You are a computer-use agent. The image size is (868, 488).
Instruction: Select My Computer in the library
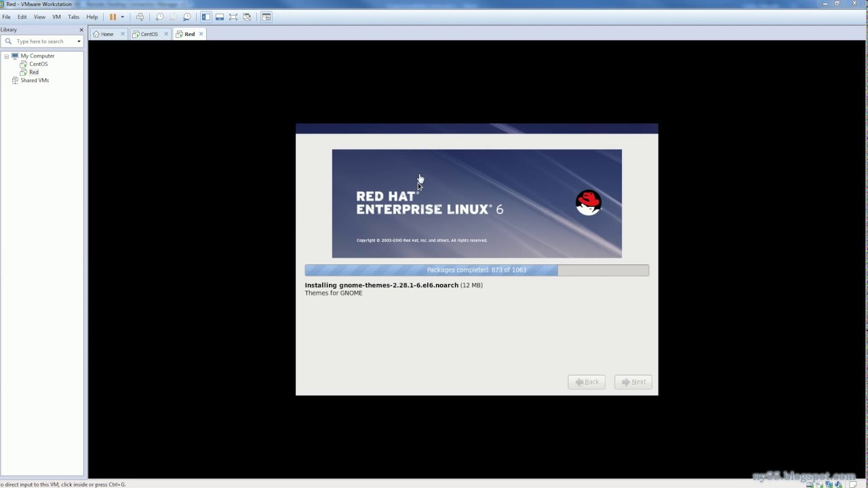[37, 56]
